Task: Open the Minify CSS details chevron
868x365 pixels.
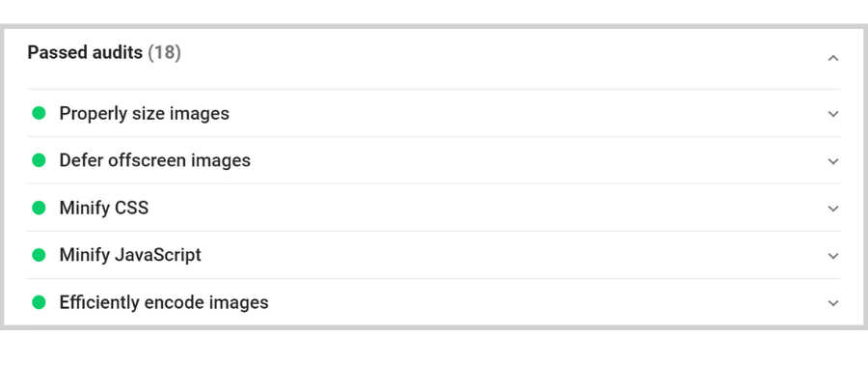Action: (x=833, y=209)
